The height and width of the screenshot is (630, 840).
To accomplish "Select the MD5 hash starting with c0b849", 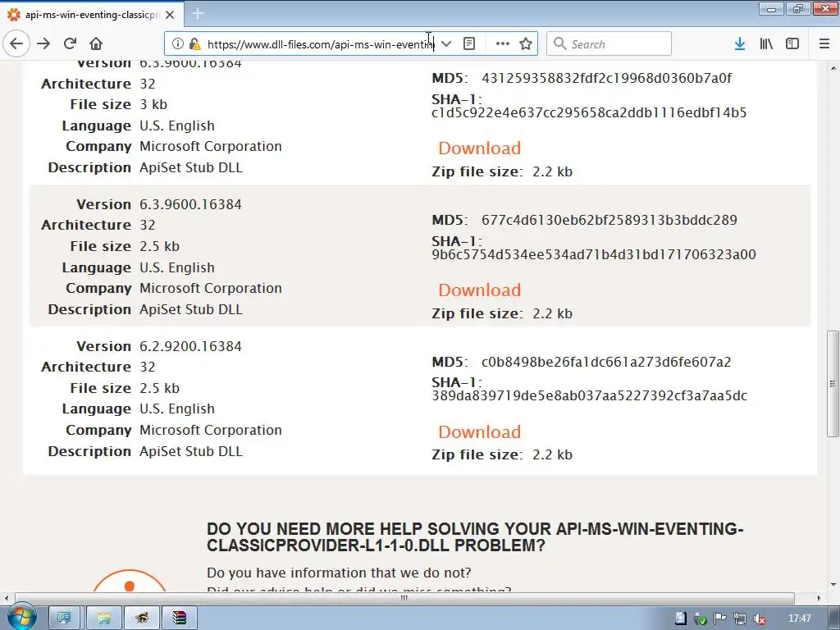I will pyautogui.click(x=606, y=362).
